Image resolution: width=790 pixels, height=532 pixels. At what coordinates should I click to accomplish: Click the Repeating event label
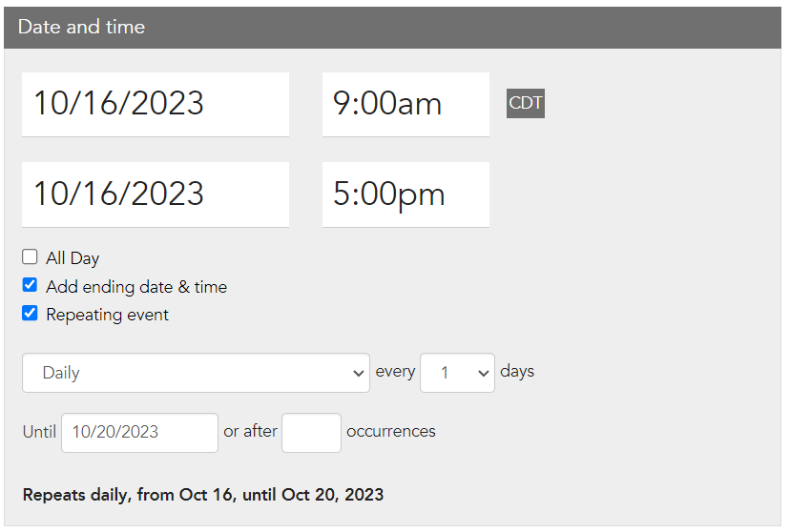click(x=107, y=315)
